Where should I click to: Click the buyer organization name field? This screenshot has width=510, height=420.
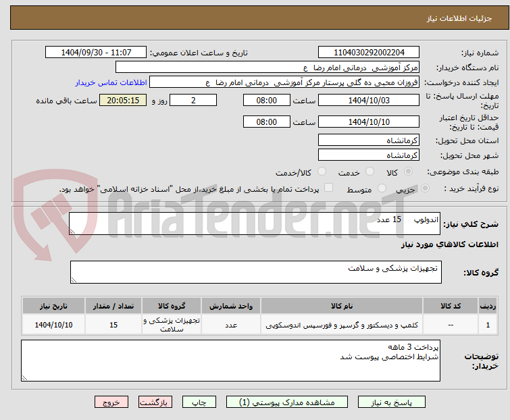tap(267, 68)
